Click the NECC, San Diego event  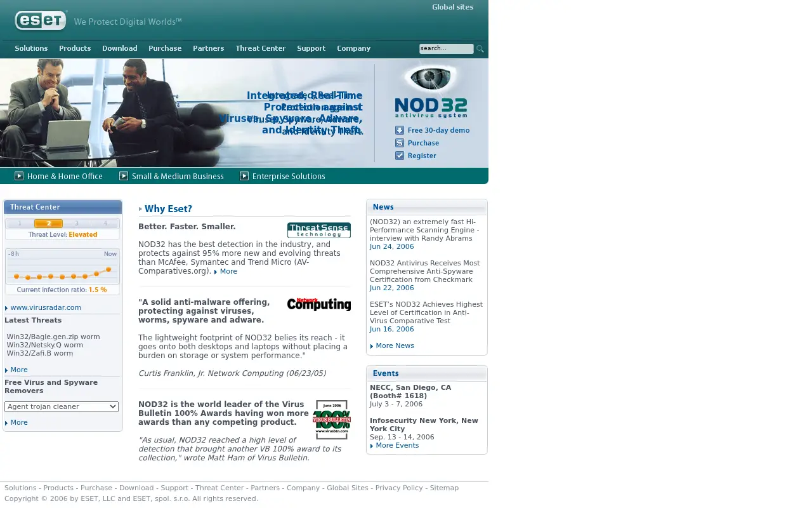click(410, 391)
